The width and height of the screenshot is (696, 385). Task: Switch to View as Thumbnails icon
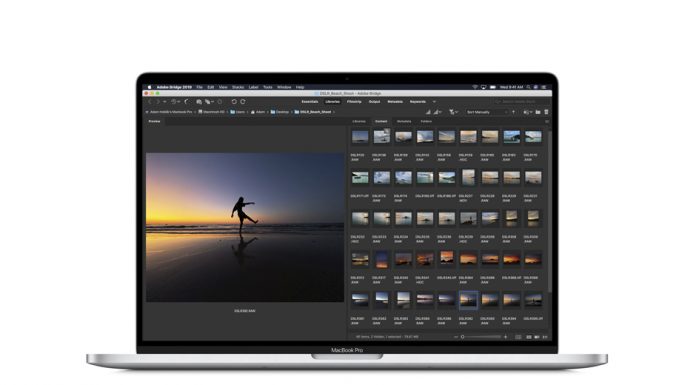(x=529, y=337)
